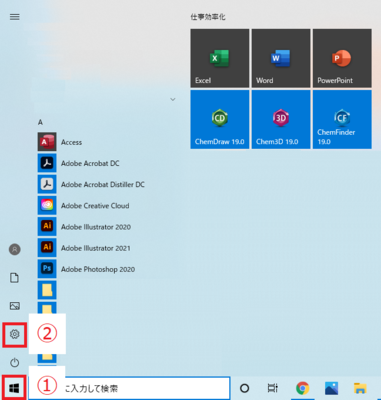
Task: Click the 仕事効率化 group title
Action: pyautogui.click(x=208, y=17)
